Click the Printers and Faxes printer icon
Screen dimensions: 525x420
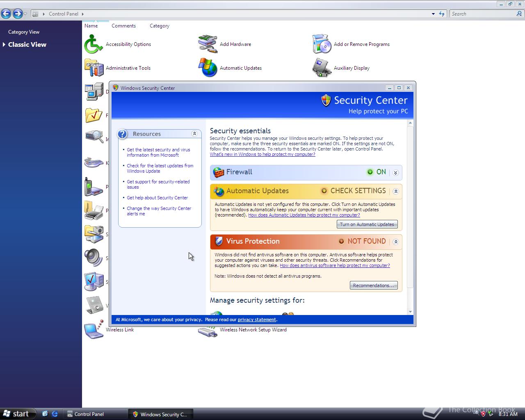[94, 211]
